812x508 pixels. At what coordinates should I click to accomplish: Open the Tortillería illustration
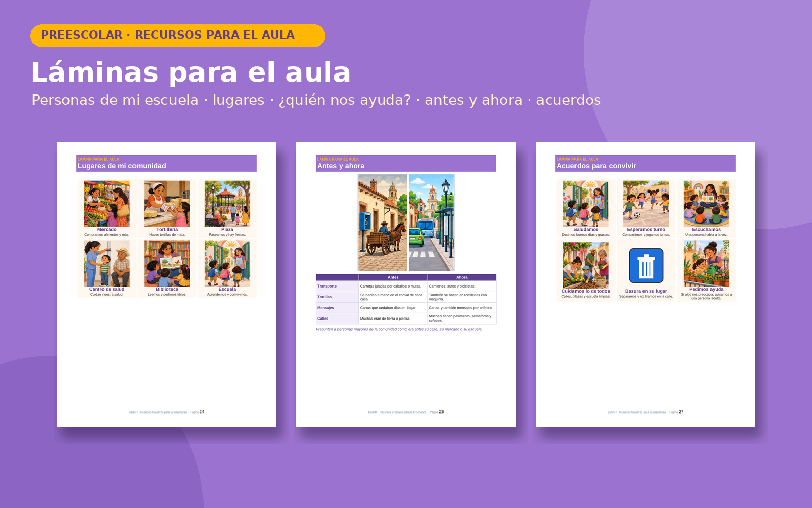167,204
